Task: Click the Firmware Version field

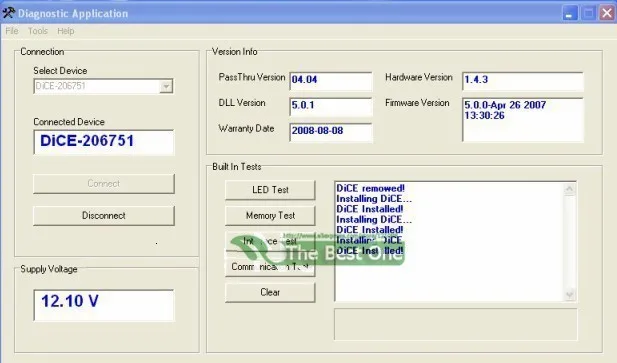Action: [523, 120]
